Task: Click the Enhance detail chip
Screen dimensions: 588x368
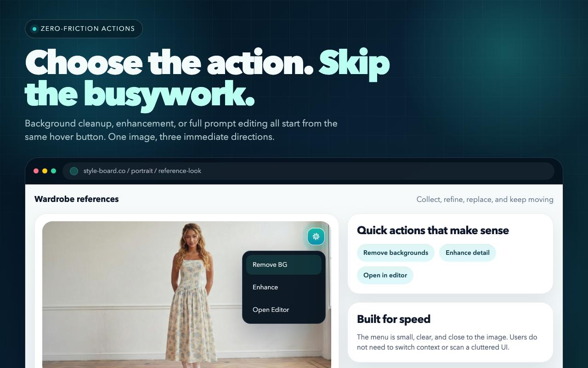Action: [x=468, y=253]
